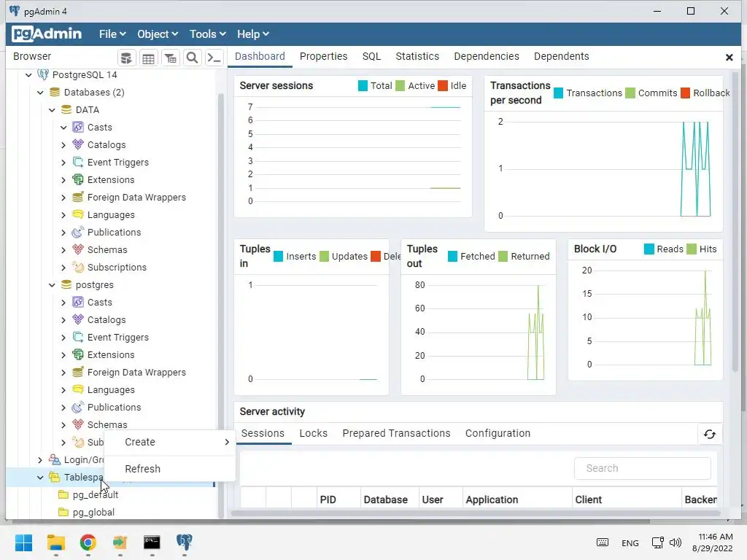This screenshot has height=560, width=747.
Task: Click the View Data table icon
Action: 148,58
